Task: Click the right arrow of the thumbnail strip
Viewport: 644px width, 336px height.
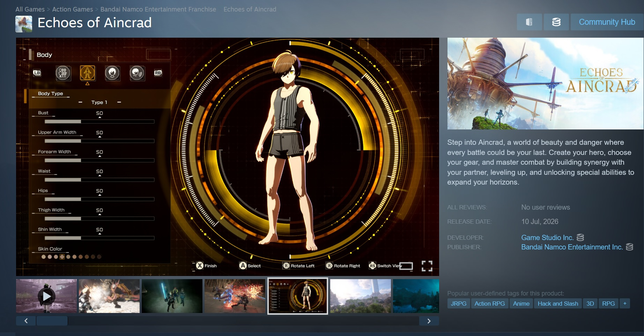Action: coord(429,321)
